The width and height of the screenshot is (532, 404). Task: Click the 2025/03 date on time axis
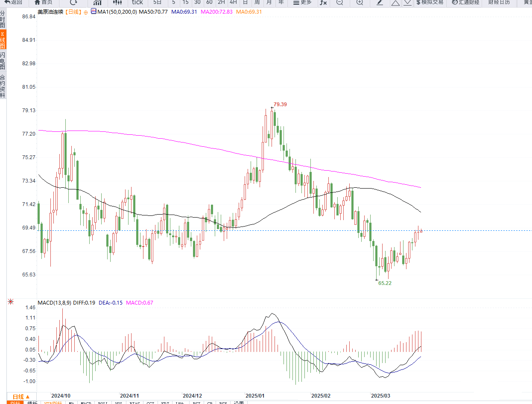pos(380,395)
